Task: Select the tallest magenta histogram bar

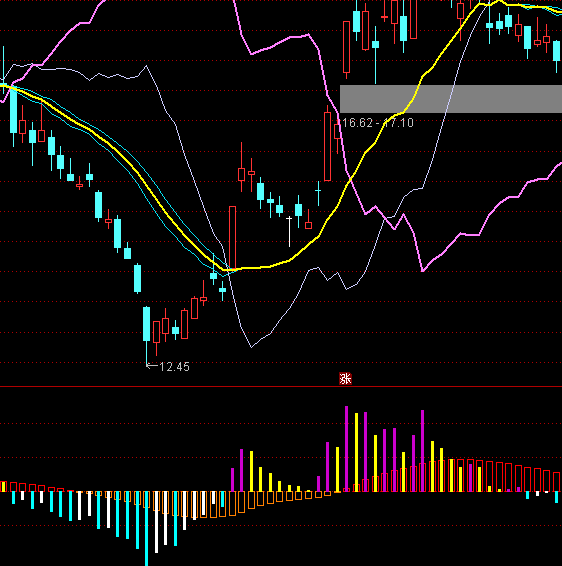Action: 347,449
